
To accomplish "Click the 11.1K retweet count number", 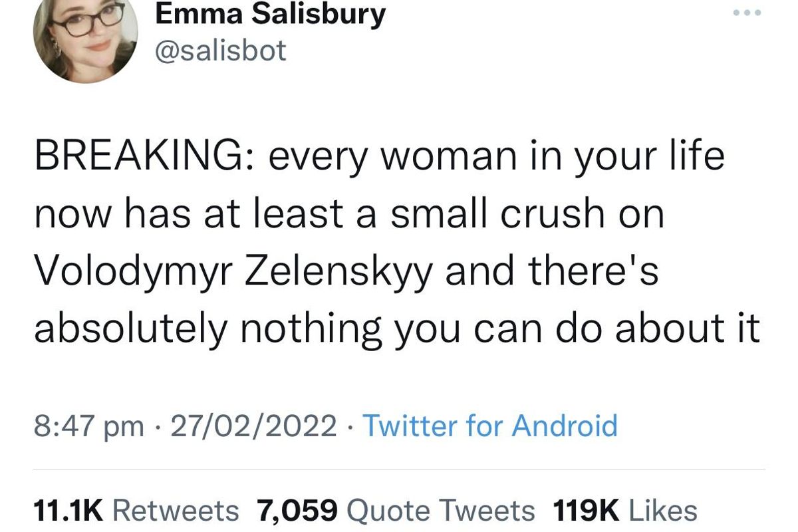I will coord(68,511).
